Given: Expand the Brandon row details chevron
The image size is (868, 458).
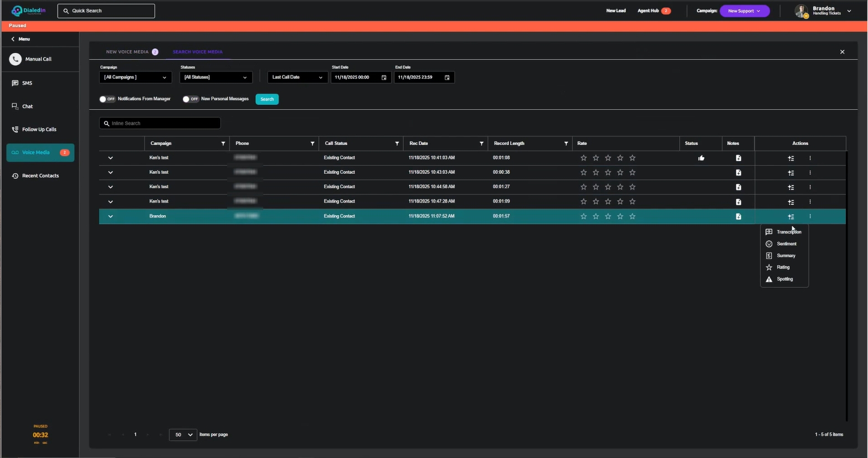Looking at the screenshot, I should point(110,217).
